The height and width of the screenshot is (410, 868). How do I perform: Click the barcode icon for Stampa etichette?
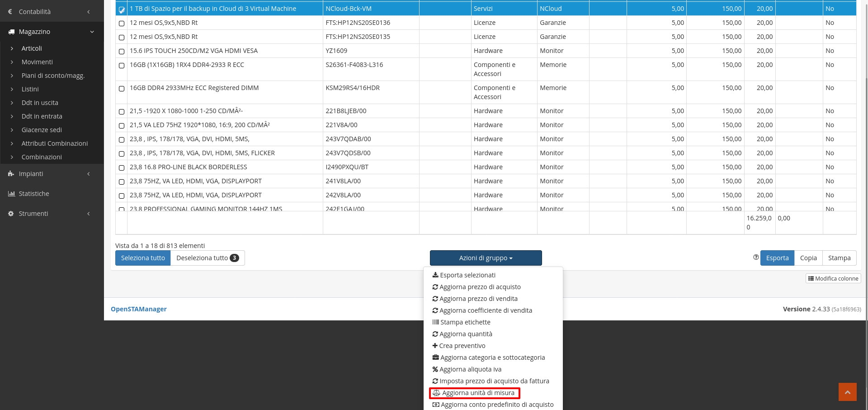coord(435,322)
